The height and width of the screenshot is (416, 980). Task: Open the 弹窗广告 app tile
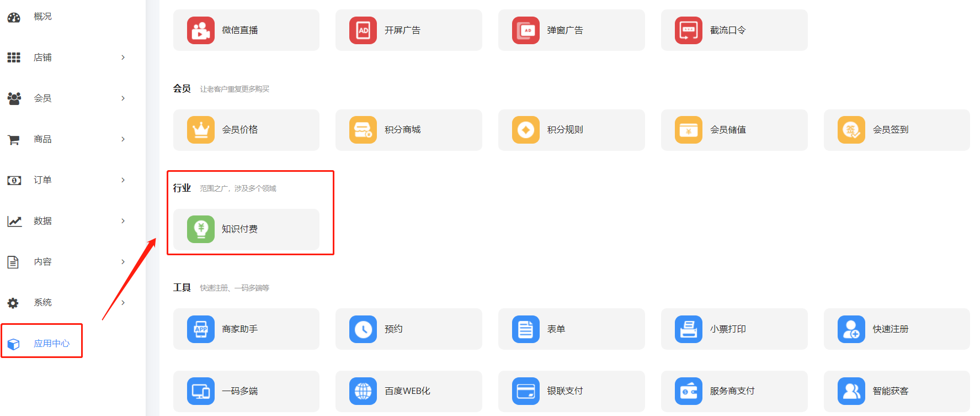coord(571,30)
